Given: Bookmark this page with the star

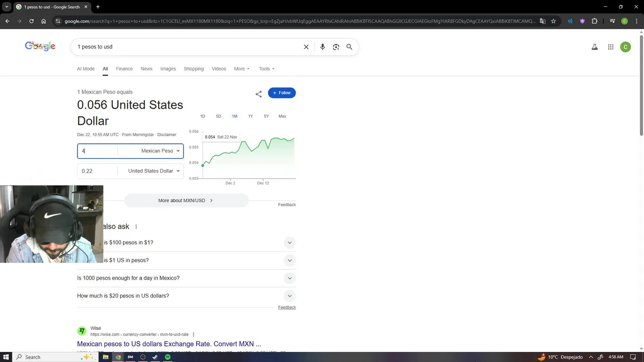Looking at the screenshot, I should pyautogui.click(x=553, y=21).
